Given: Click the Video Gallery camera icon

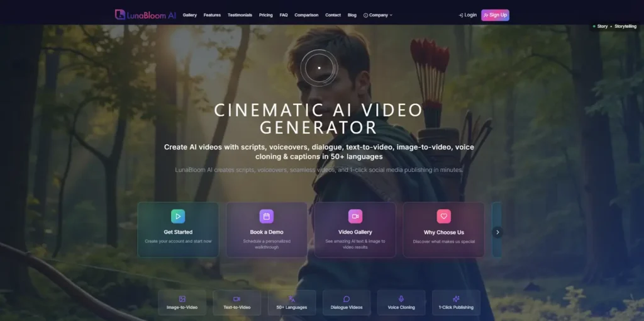Looking at the screenshot, I should point(355,216).
